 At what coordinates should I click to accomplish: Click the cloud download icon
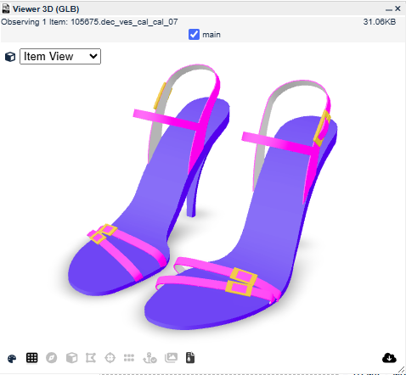(389, 358)
